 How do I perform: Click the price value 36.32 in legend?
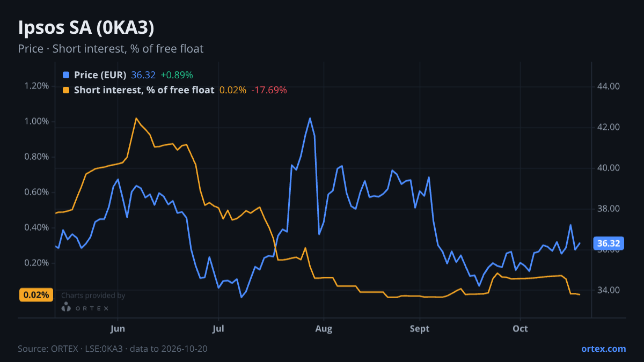tap(143, 75)
